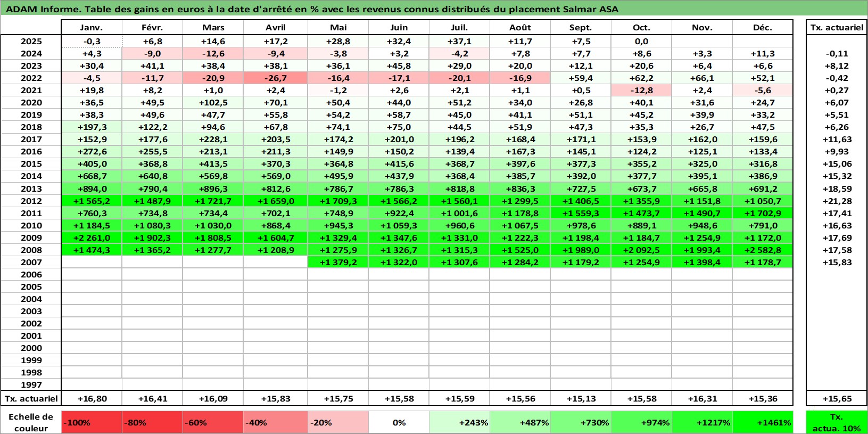
Task: Select the 2012 year row label
Action: [x=31, y=201]
